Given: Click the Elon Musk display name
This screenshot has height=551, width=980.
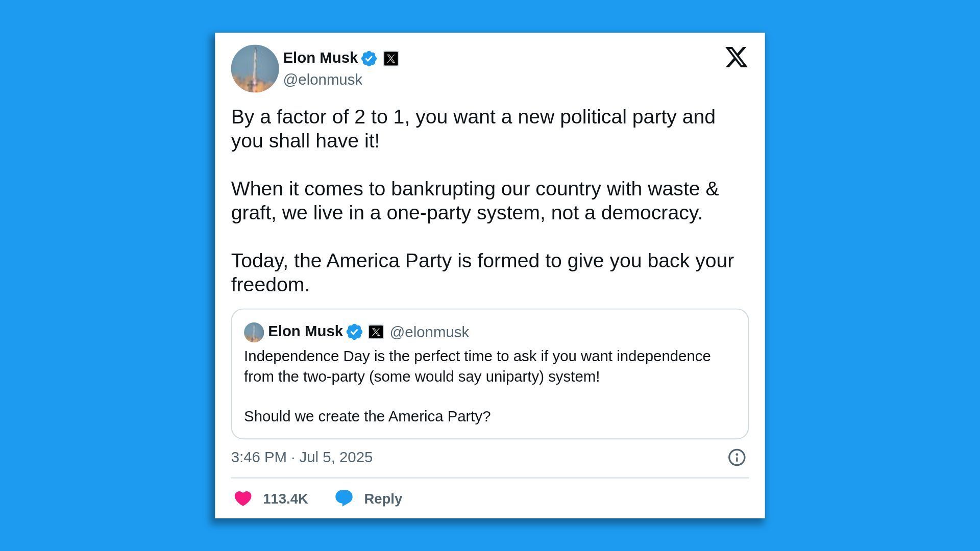Looking at the screenshot, I should pyautogui.click(x=320, y=58).
